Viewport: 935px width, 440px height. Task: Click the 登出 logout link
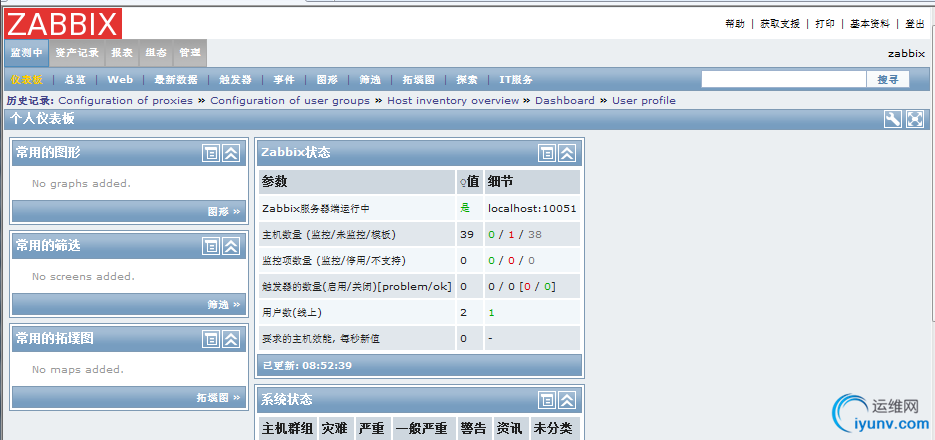coord(915,24)
